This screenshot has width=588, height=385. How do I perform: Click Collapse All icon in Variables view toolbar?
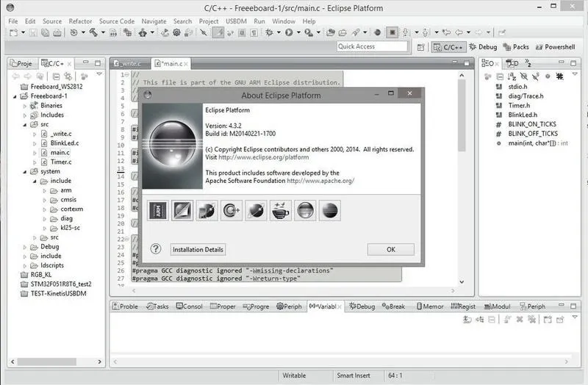click(x=492, y=320)
